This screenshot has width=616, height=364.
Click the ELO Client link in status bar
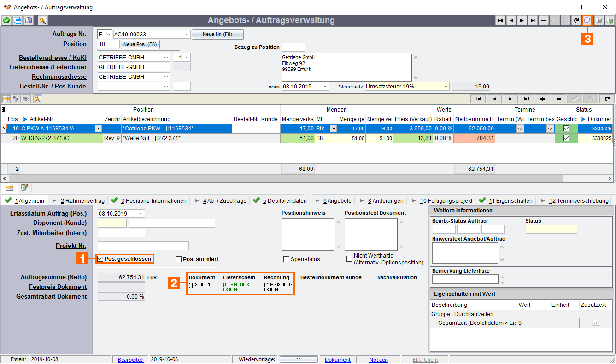pyautogui.click(x=425, y=360)
